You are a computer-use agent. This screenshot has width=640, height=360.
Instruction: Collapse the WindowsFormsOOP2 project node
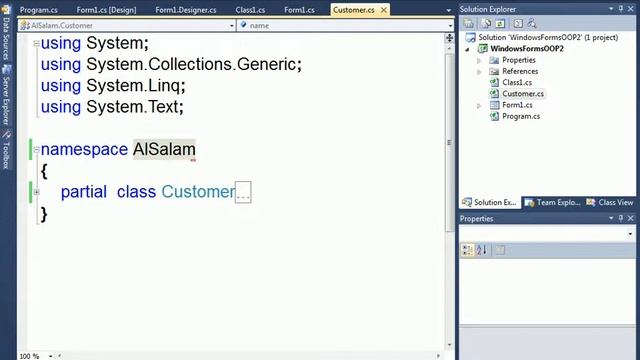pyautogui.click(x=468, y=49)
